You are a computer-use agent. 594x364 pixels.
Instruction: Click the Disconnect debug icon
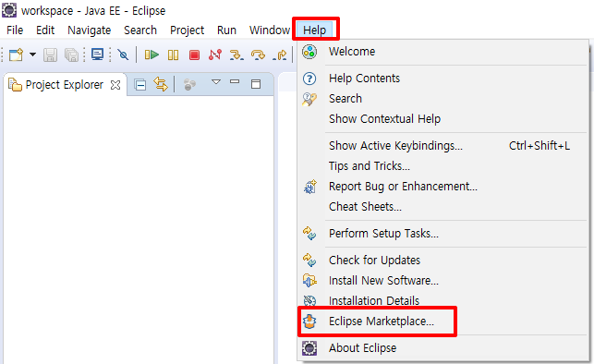(215, 55)
